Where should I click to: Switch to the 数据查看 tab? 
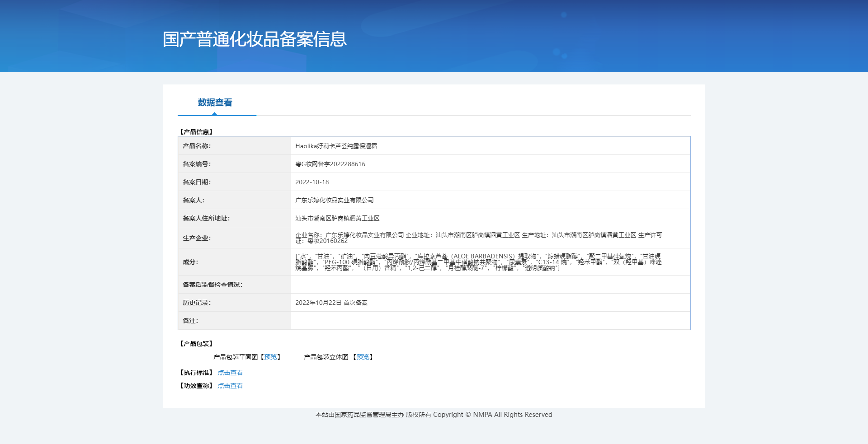coord(215,103)
